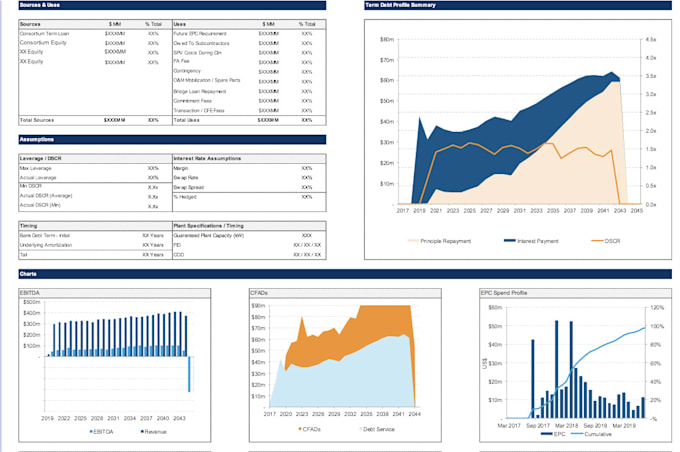Click the Contingency row label
Screen dimensions: 680x452
click(x=187, y=71)
